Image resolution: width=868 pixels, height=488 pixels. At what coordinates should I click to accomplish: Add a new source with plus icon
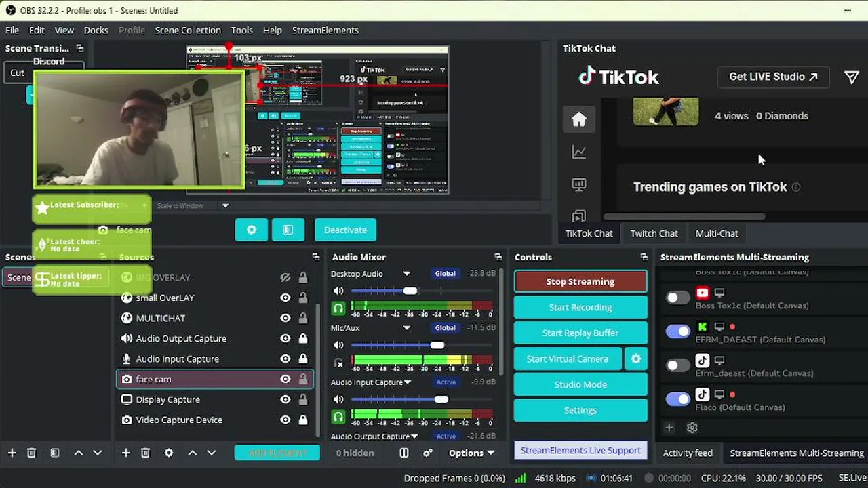coord(125,453)
